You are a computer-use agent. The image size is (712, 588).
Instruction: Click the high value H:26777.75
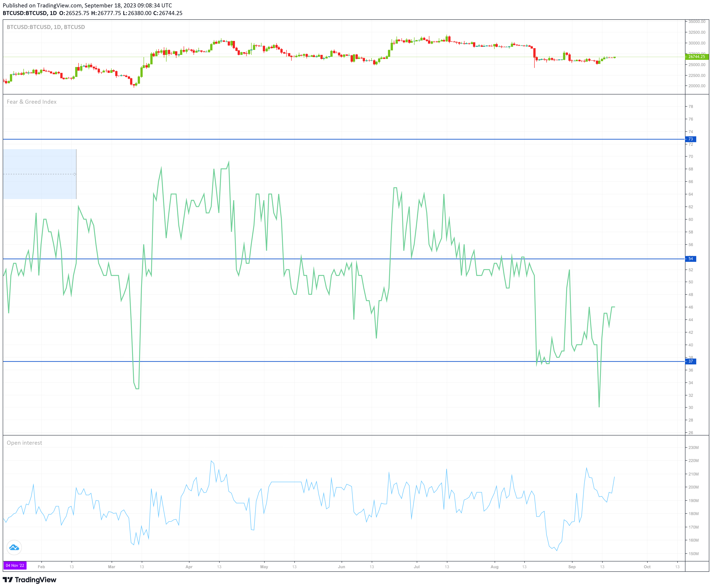pos(106,13)
